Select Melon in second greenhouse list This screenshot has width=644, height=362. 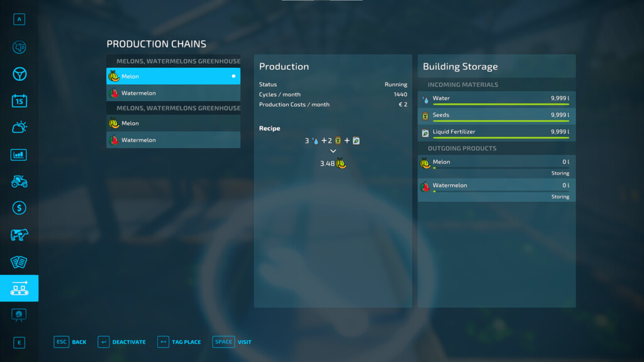[174, 123]
